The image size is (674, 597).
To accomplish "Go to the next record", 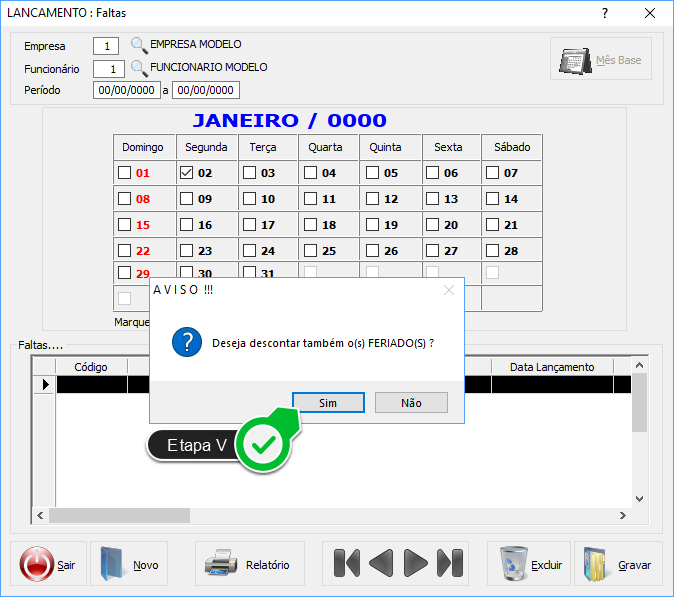I will pyautogui.click(x=416, y=563).
